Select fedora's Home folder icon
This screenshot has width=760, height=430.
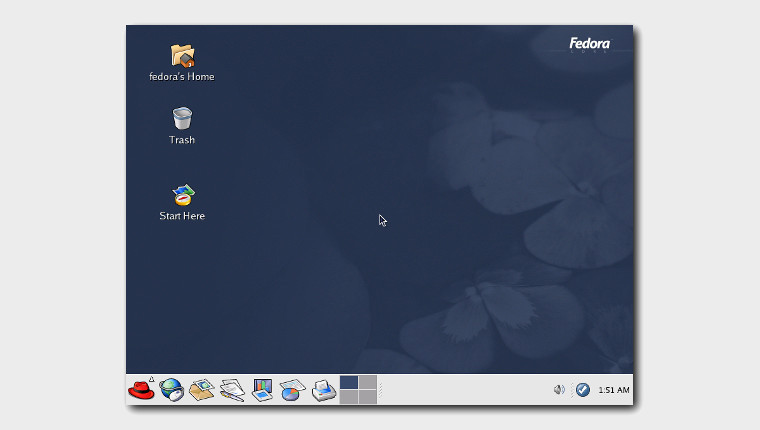[x=182, y=55]
